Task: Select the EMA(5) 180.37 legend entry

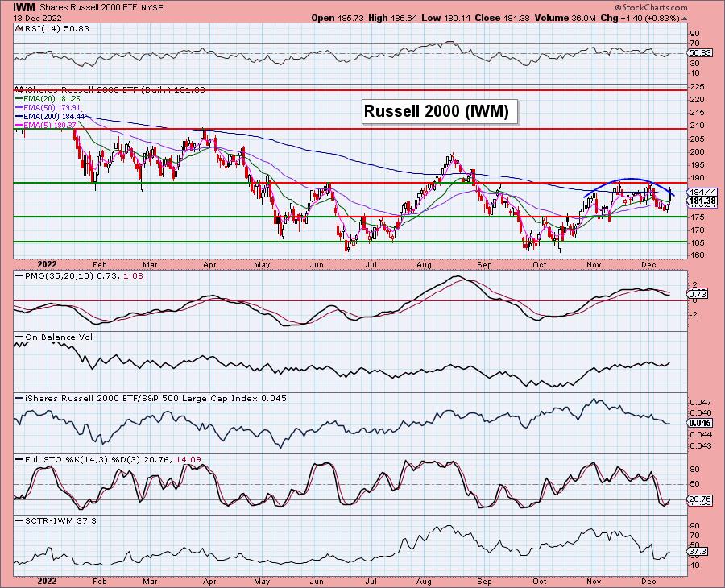Action: click(x=46, y=126)
